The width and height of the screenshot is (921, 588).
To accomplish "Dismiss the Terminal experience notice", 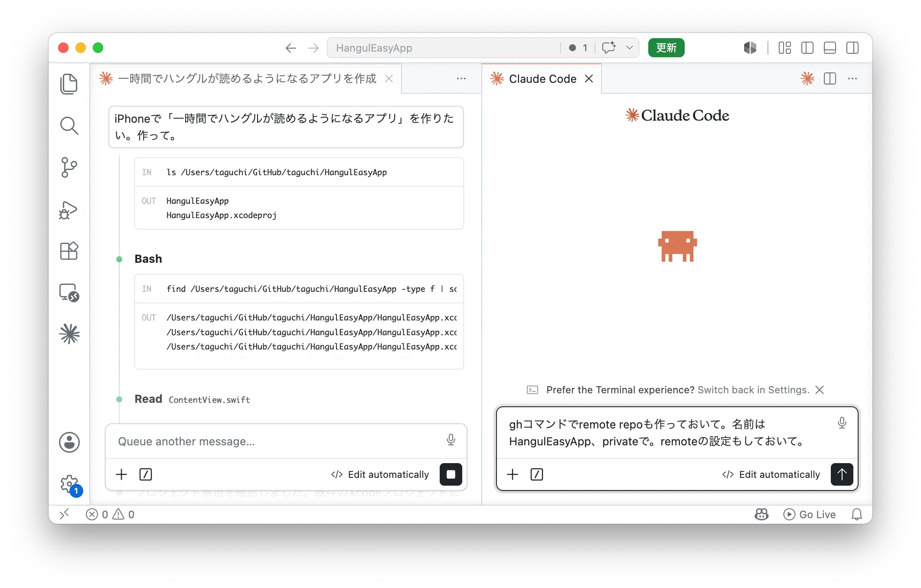I will point(820,390).
